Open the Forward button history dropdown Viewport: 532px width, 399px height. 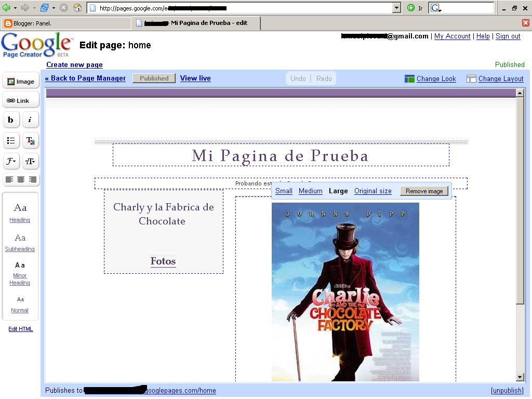point(34,8)
